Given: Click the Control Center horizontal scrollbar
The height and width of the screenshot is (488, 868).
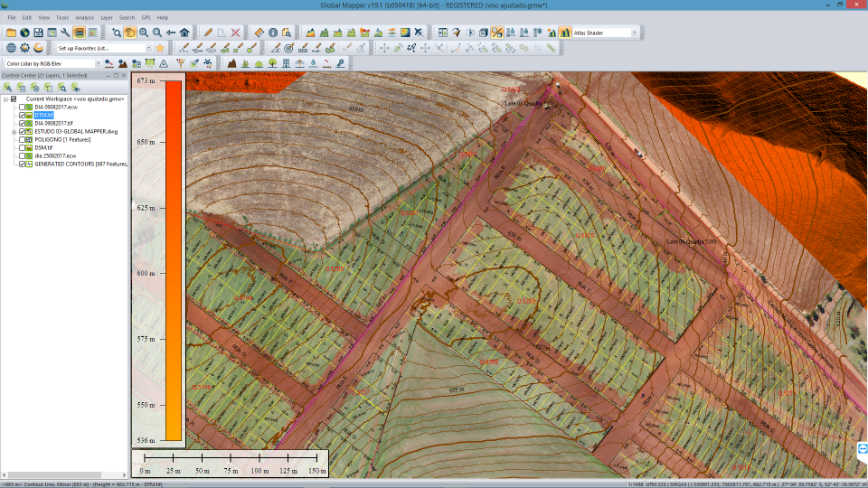Looking at the screenshot, I should click(x=64, y=474).
